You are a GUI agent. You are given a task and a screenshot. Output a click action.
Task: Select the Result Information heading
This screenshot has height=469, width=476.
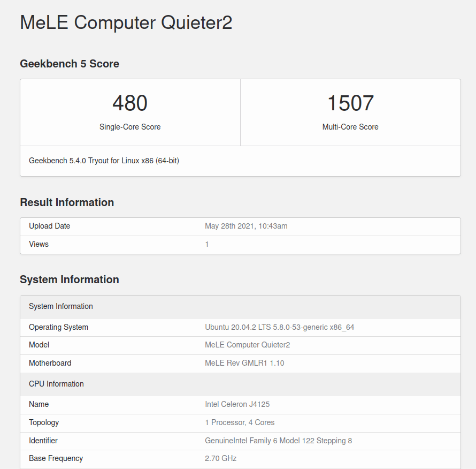67,202
